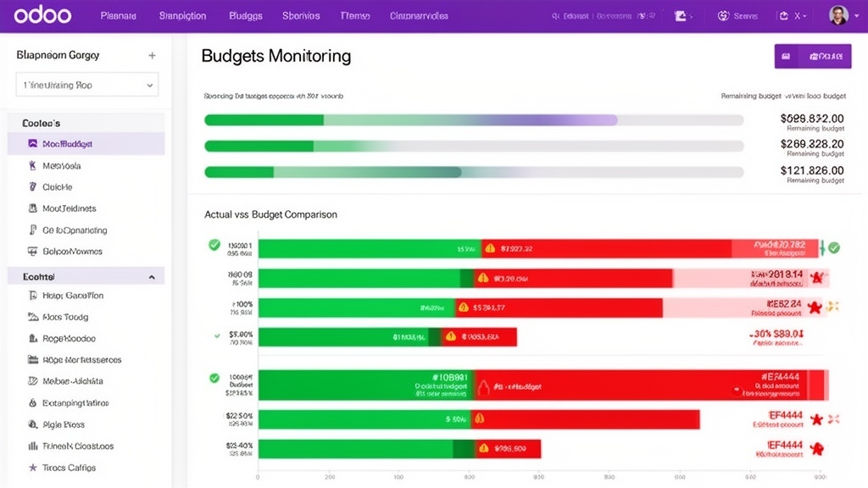Click the top green spending progress bar
The width and height of the screenshot is (868, 488).
tap(263, 119)
